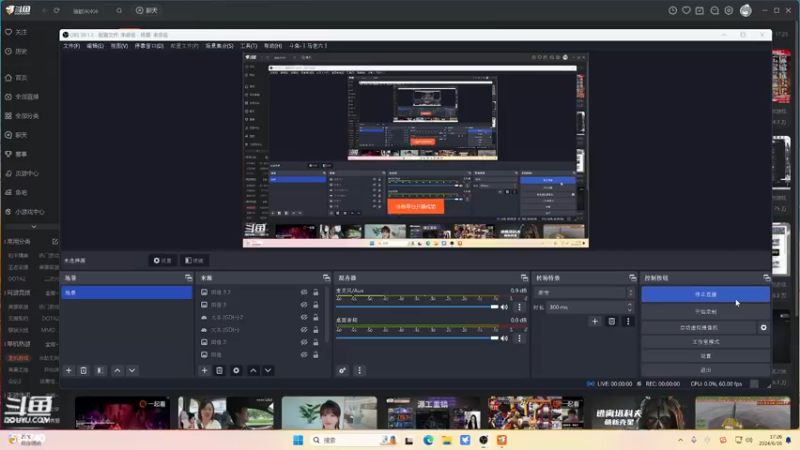
Task: Open source filters button beside properties button
Action: click(194, 261)
